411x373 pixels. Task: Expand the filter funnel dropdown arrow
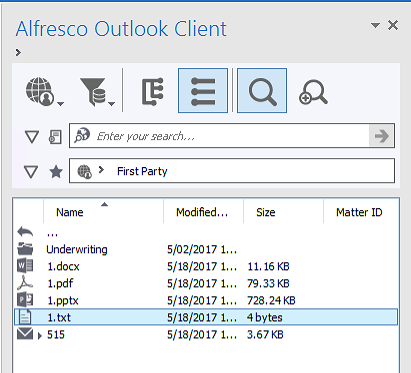(112, 104)
